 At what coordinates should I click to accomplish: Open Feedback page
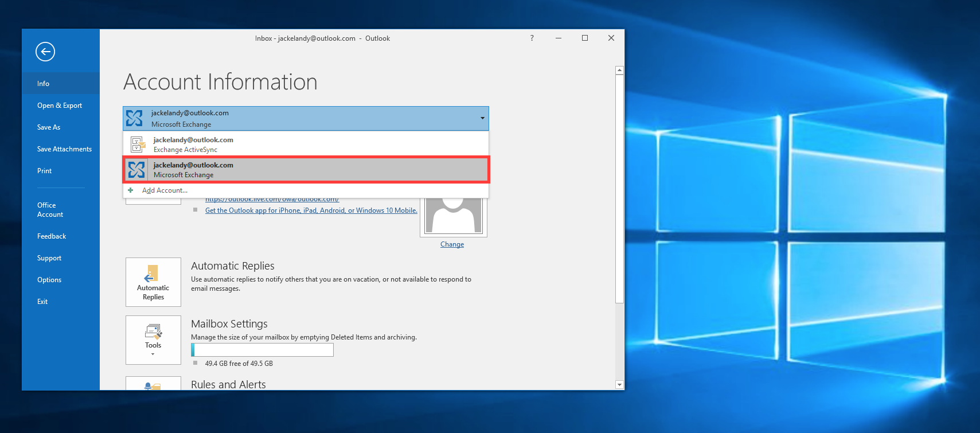coord(60,236)
